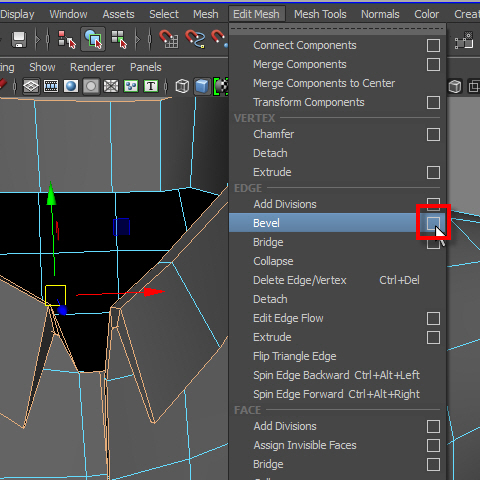Open the Mesh menu
Viewport: 480px width, 480px height.
click(x=206, y=14)
